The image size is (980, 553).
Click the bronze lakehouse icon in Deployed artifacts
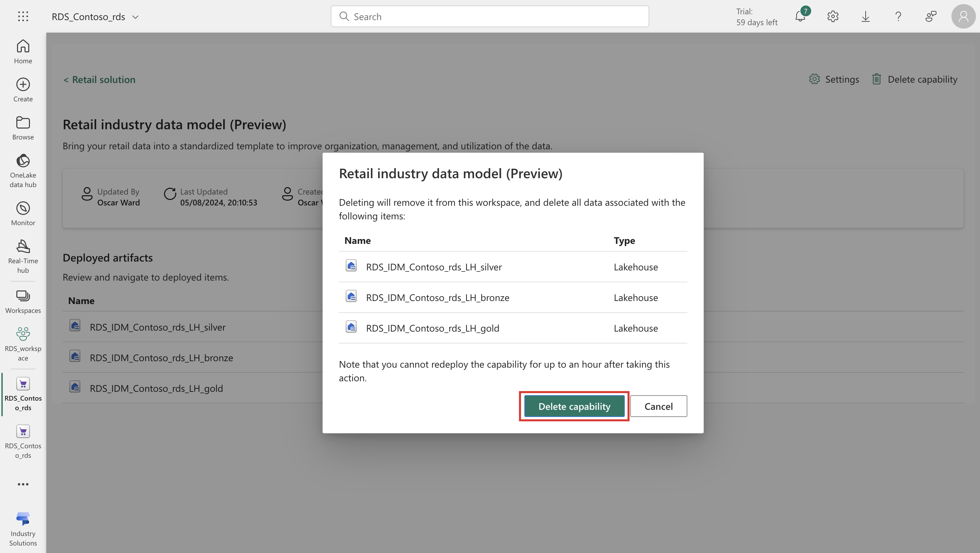(x=75, y=356)
